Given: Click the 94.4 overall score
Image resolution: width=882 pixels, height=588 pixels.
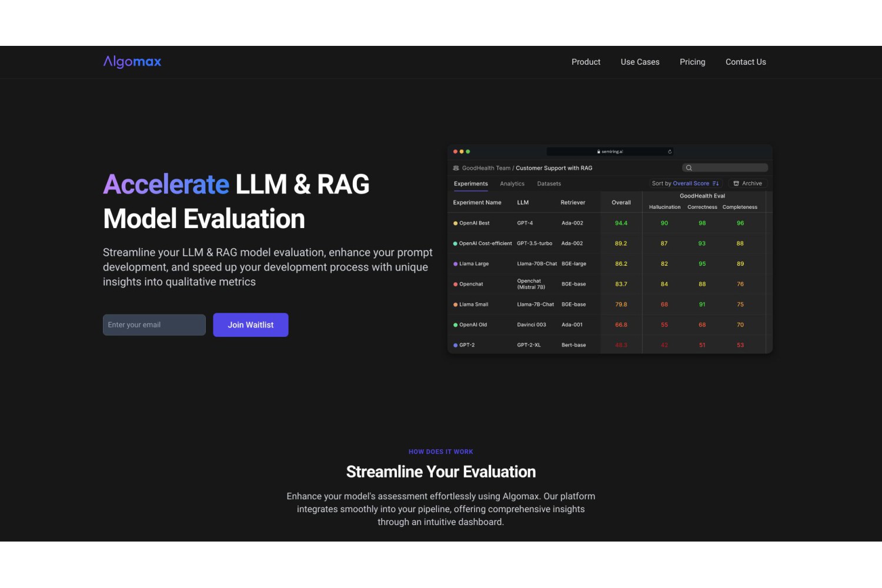Looking at the screenshot, I should click(621, 223).
